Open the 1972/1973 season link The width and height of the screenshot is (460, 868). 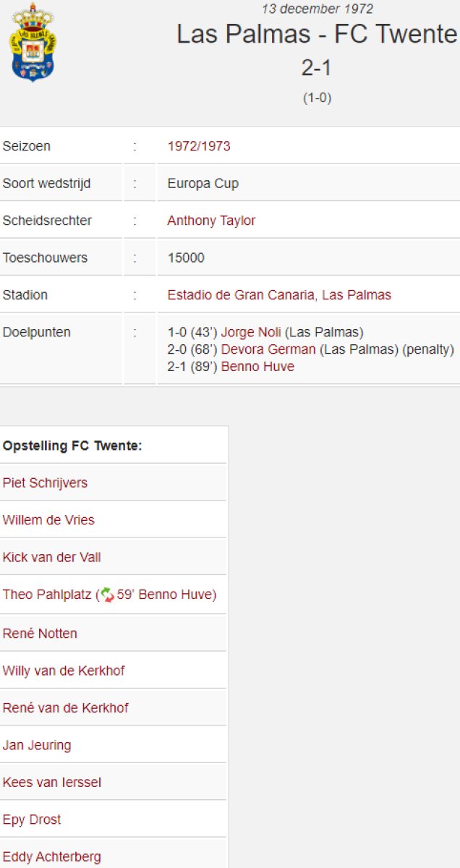pyautogui.click(x=198, y=146)
